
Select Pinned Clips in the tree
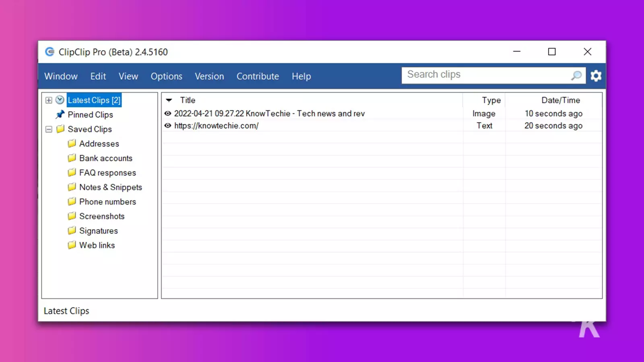tap(90, 115)
